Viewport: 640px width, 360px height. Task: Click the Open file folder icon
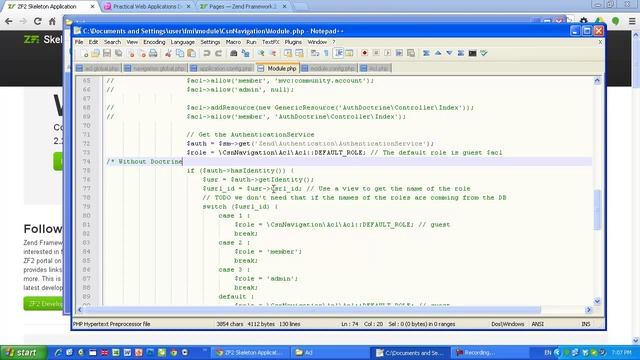pyautogui.click(x=96, y=53)
